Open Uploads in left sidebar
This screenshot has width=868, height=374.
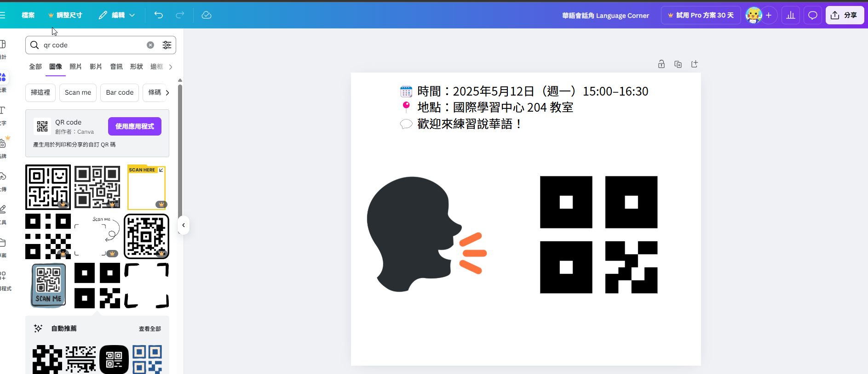(x=3, y=181)
